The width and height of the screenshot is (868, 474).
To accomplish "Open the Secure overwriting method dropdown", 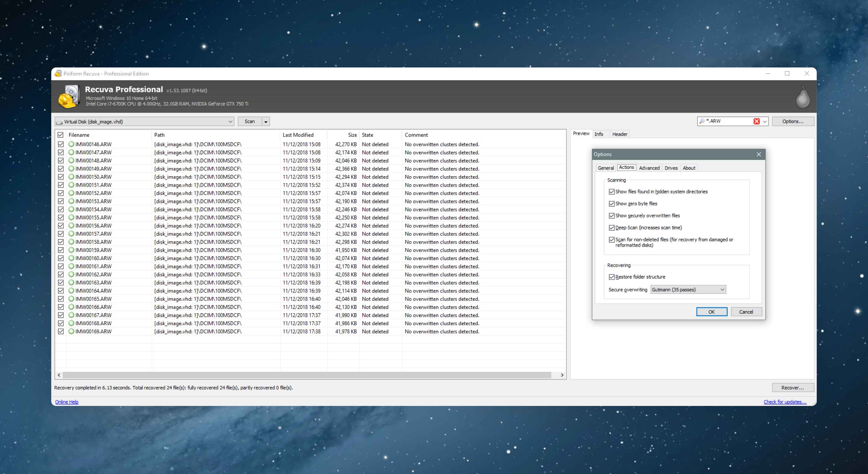I will pyautogui.click(x=686, y=289).
